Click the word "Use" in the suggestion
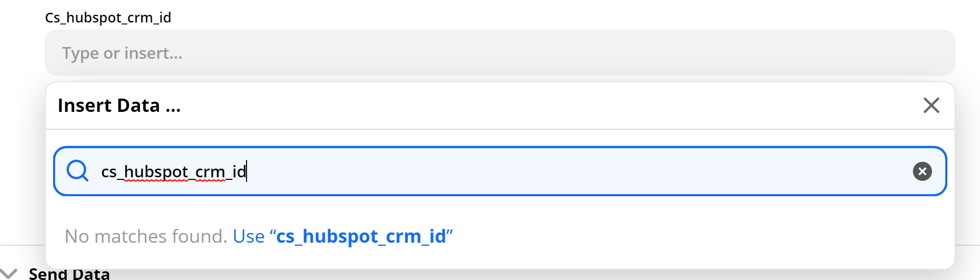 tap(249, 236)
